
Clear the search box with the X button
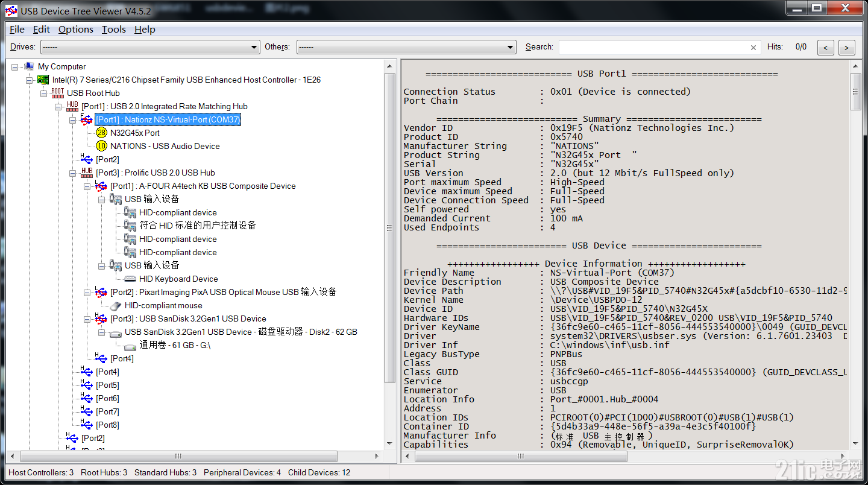point(753,47)
